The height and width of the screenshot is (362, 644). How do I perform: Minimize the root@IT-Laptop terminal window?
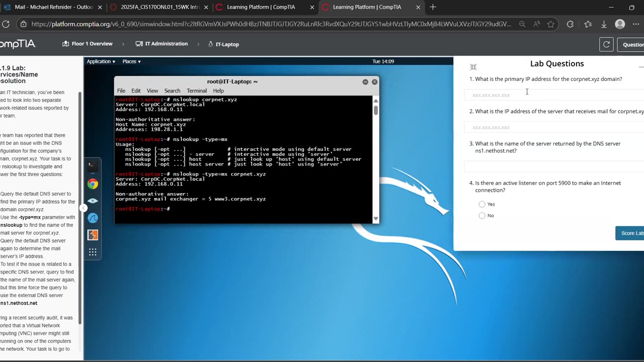pyautogui.click(x=365, y=81)
